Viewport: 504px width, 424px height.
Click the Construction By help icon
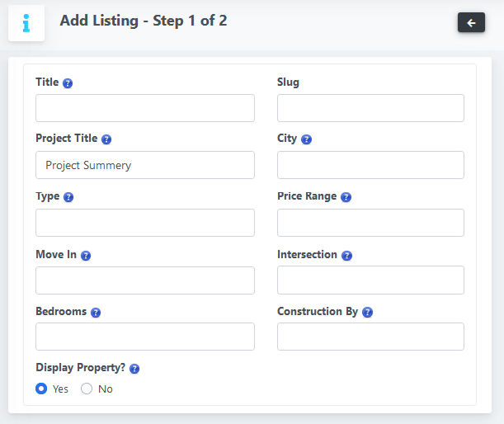pyautogui.click(x=367, y=313)
